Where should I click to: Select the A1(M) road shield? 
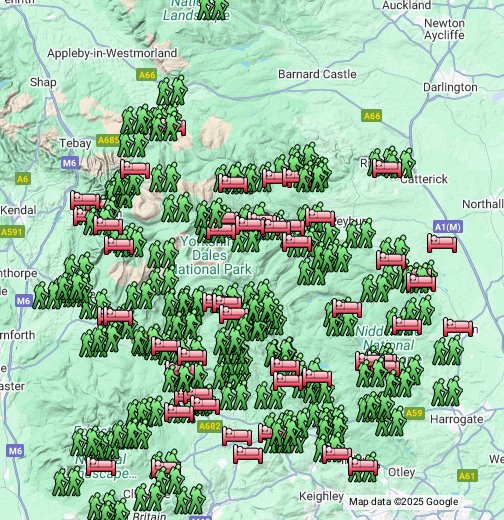tap(448, 227)
